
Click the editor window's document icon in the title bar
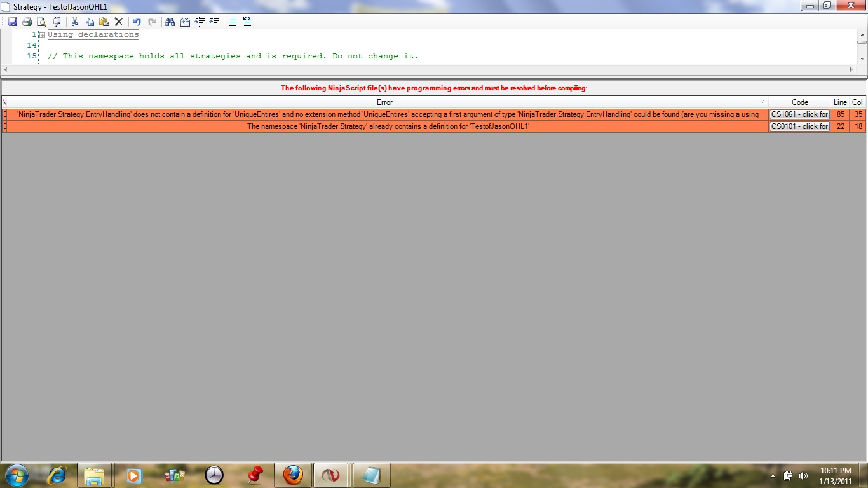click(6, 6)
